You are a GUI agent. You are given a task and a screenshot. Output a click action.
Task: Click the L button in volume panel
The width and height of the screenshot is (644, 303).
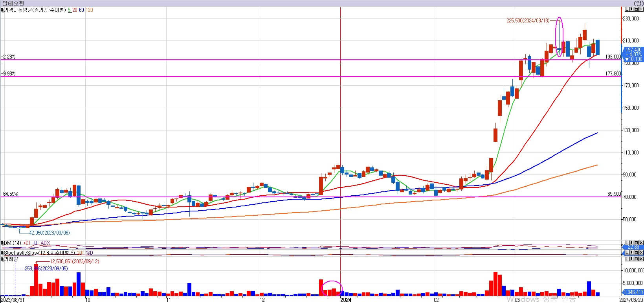click(627, 259)
